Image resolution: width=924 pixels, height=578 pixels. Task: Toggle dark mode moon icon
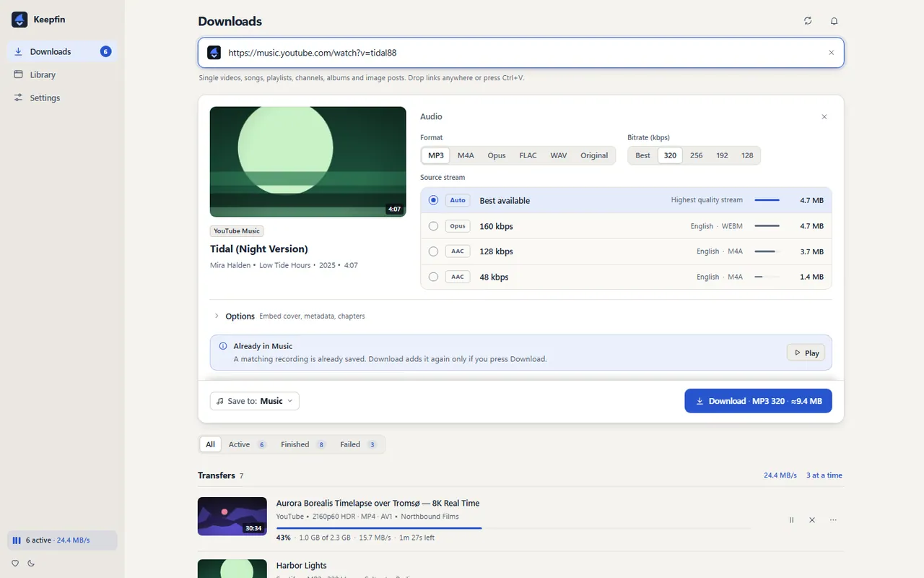[31, 563]
